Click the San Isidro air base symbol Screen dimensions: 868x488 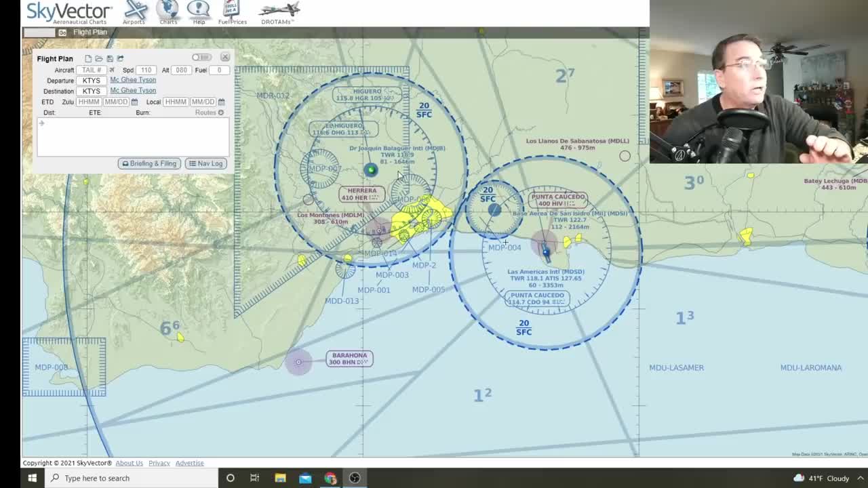coord(494,209)
